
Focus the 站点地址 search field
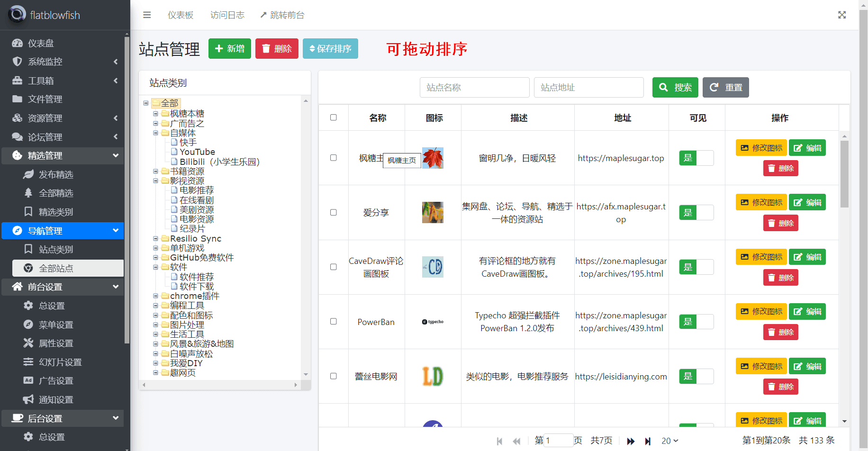click(588, 88)
